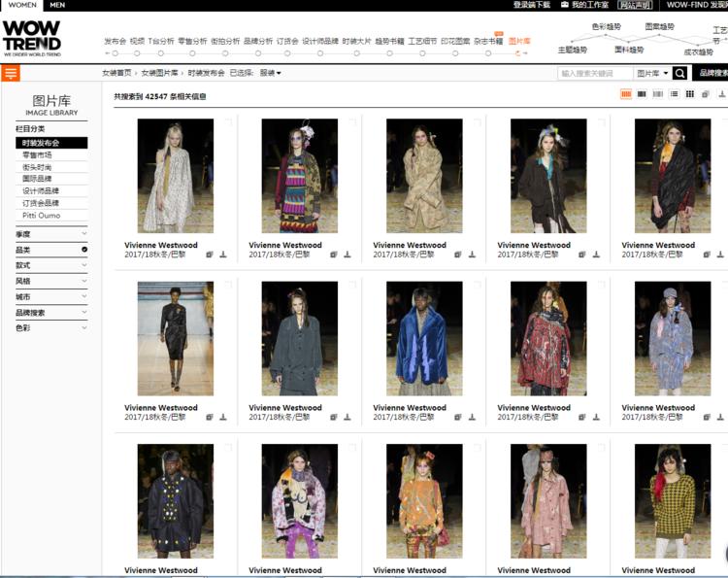
Task: Click the WOW TREND logo
Action: point(32,38)
